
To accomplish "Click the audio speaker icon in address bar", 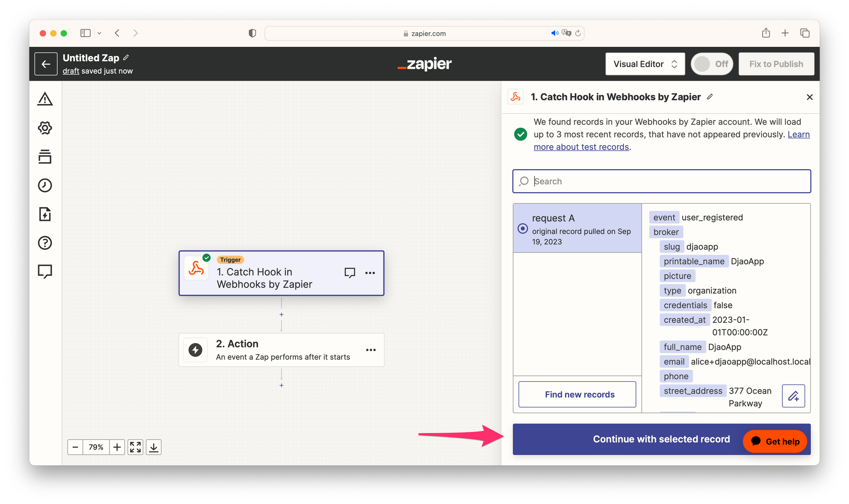I will (554, 33).
